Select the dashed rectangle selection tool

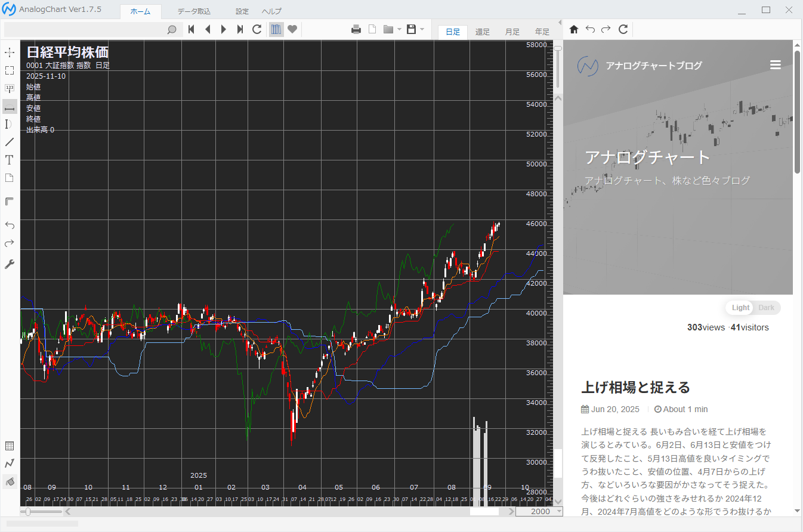pyautogui.click(x=10, y=70)
